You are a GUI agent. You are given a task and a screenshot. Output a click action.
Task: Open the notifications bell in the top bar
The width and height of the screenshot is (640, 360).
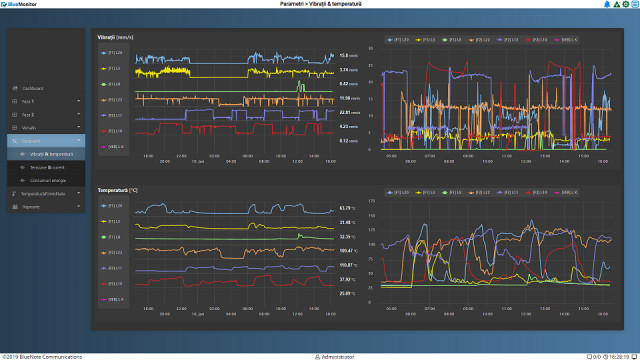coord(607,4)
